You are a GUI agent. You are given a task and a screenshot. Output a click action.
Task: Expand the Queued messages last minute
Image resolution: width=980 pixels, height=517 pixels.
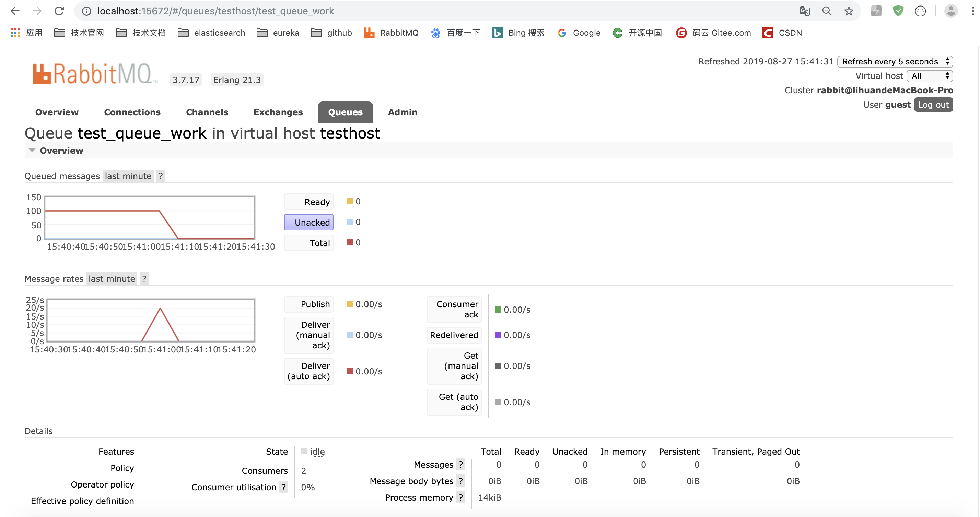tap(128, 176)
